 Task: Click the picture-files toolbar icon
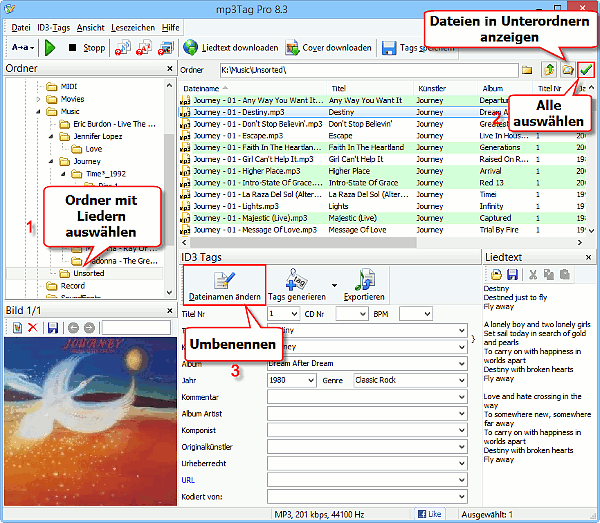(x=166, y=48)
